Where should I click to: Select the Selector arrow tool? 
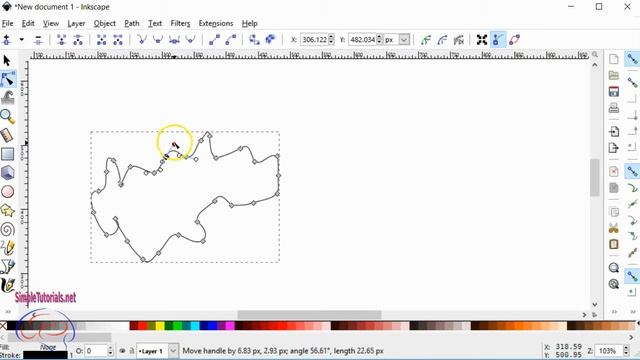(7, 61)
